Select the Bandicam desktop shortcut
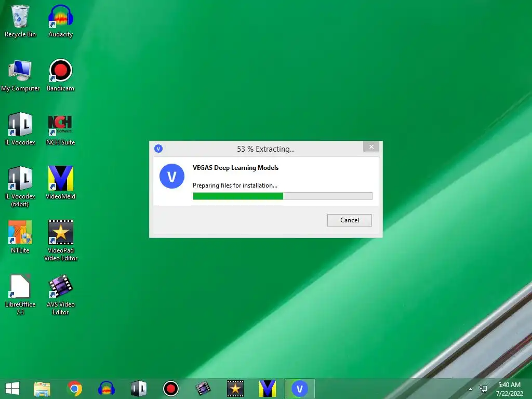 (60, 75)
